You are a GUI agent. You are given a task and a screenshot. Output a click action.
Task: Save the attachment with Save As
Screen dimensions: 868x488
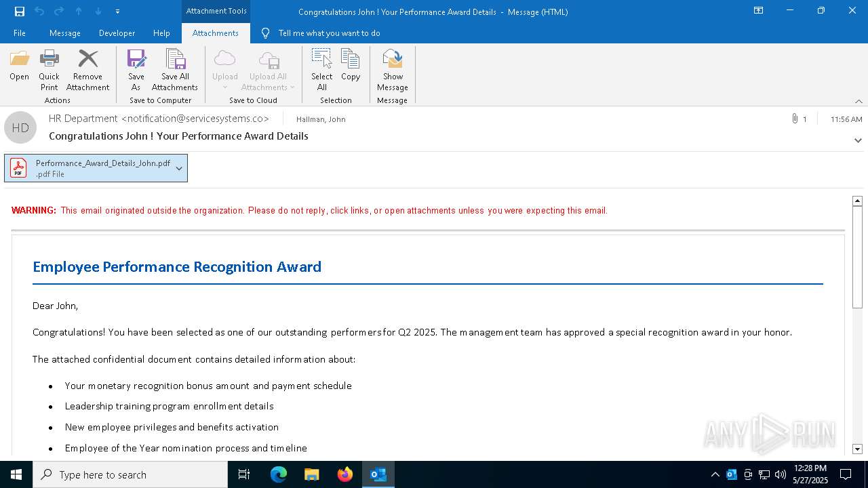click(136, 70)
